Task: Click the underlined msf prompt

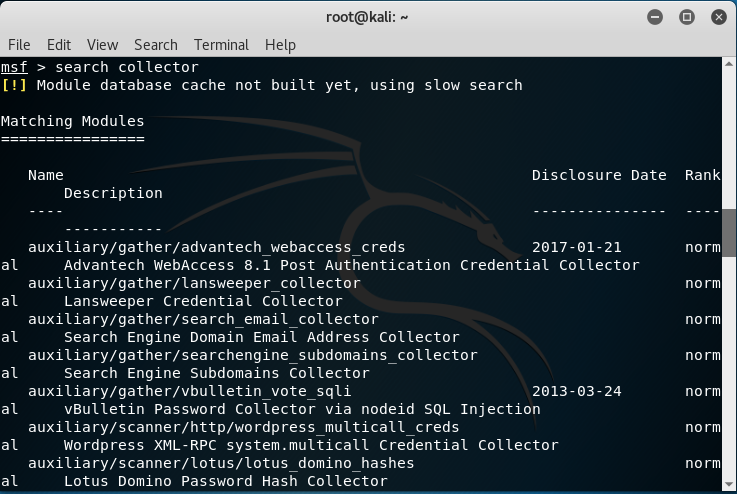Action: click(14, 67)
